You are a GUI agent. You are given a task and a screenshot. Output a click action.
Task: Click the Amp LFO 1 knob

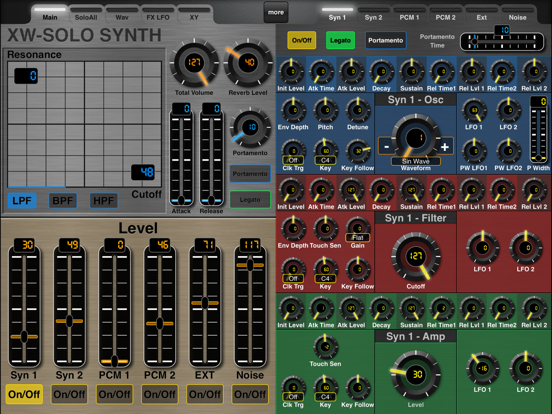click(483, 368)
